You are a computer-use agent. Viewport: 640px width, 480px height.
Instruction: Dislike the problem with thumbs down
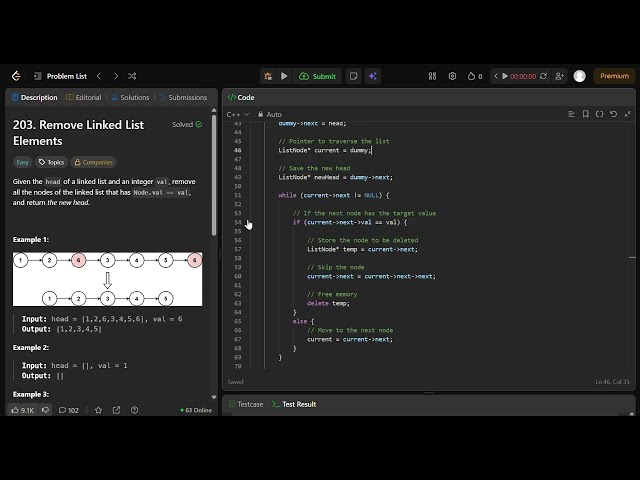click(x=45, y=410)
